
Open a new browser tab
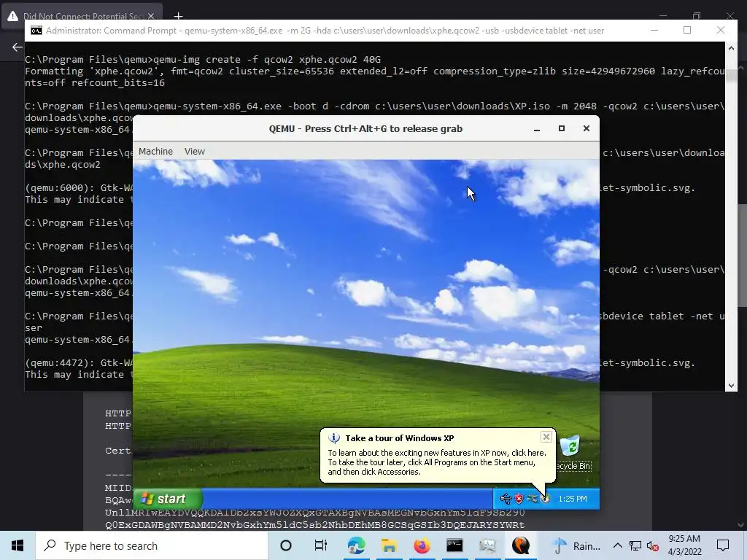click(x=178, y=16)
